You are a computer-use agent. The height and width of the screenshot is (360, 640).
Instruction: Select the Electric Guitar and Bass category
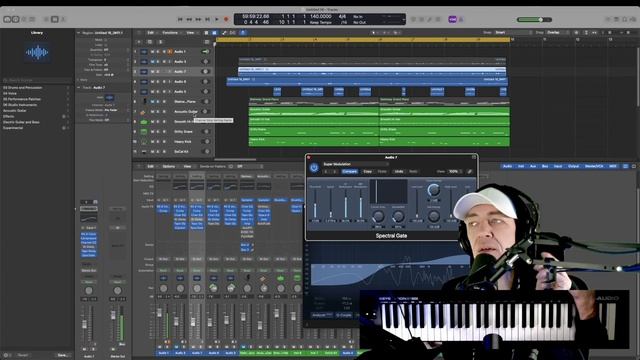pos(21,122)
